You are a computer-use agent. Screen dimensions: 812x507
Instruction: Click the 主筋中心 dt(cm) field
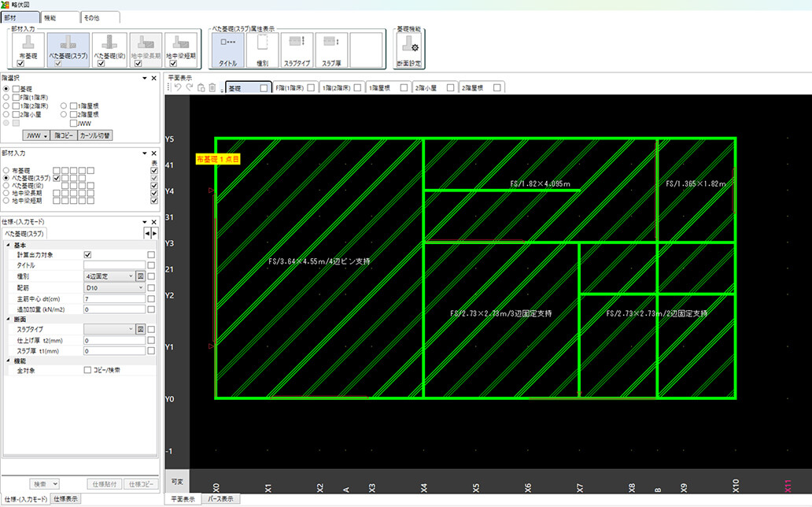click(114, 299)
